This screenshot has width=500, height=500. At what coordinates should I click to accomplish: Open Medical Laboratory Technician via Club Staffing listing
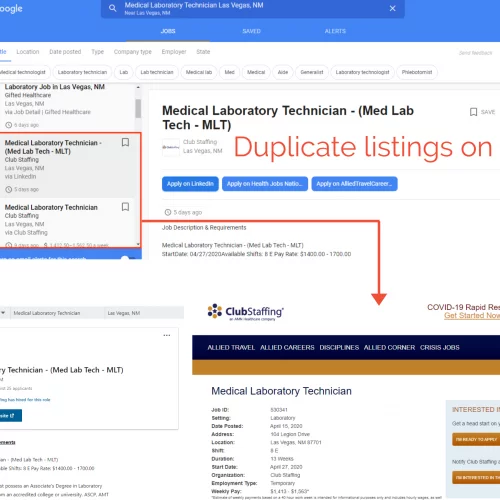[67, 223]
